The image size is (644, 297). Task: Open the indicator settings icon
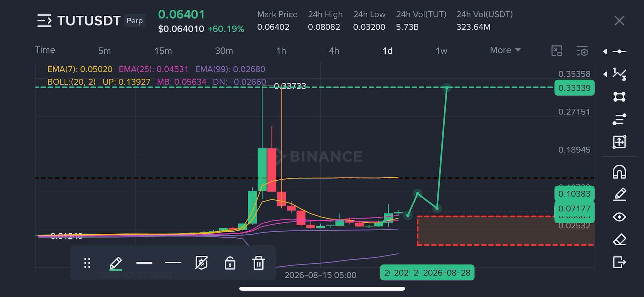(582, 51)
